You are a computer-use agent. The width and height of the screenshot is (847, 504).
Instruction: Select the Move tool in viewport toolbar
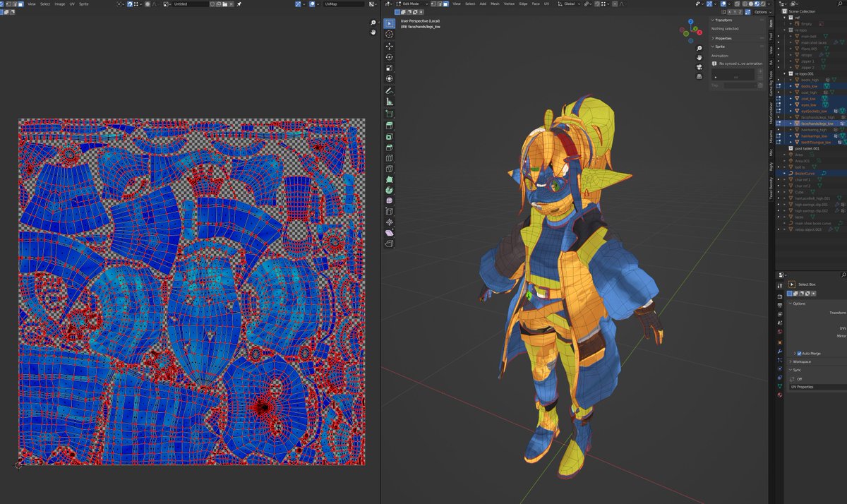[389, 46]
